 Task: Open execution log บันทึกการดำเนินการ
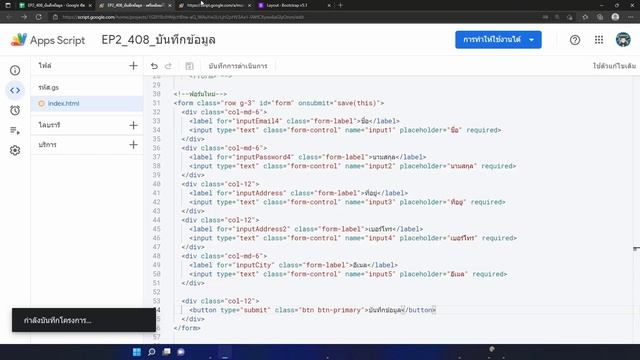point(238,66)
